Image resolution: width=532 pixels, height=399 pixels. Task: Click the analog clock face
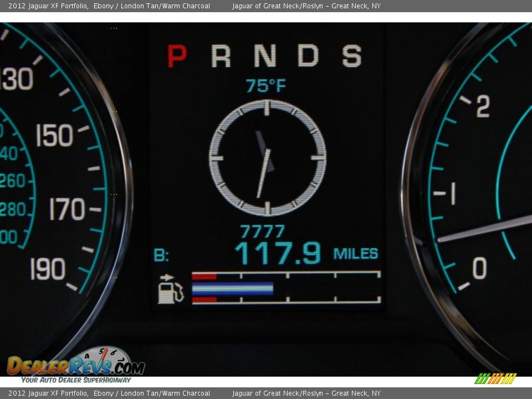pyautogui.click(x=267, y=158)
